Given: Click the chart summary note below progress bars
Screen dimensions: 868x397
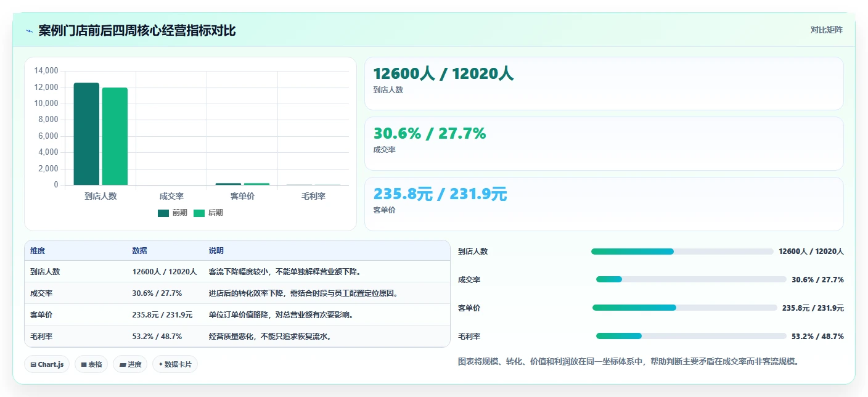Looking at the screenshot, I should pos(629,362).
